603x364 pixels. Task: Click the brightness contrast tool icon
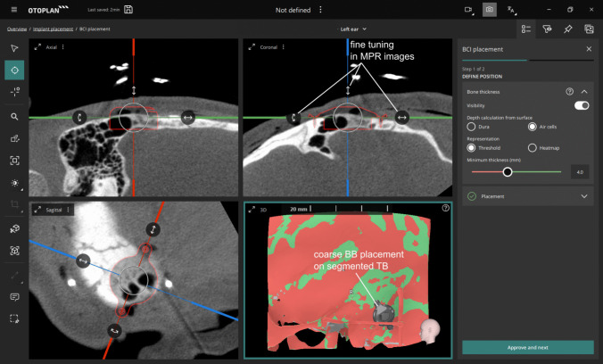pyautogui.click(x=14, y=183)
